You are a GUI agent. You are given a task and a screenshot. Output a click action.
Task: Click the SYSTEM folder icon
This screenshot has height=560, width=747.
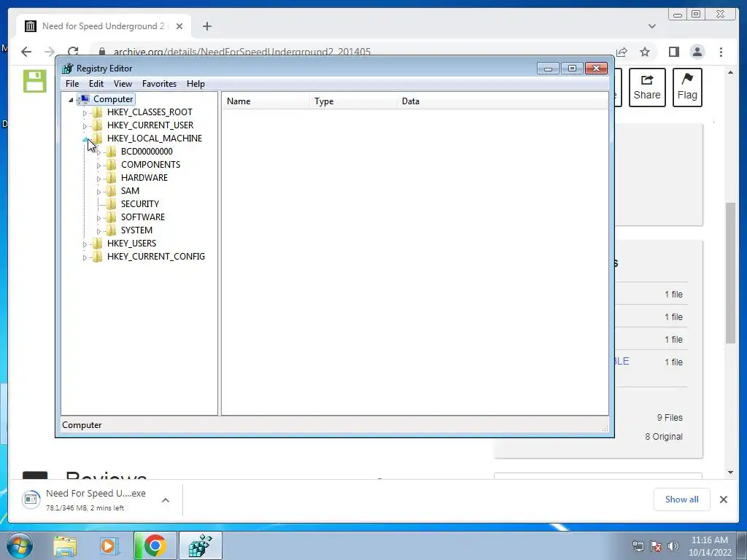[x=112, y=230]
